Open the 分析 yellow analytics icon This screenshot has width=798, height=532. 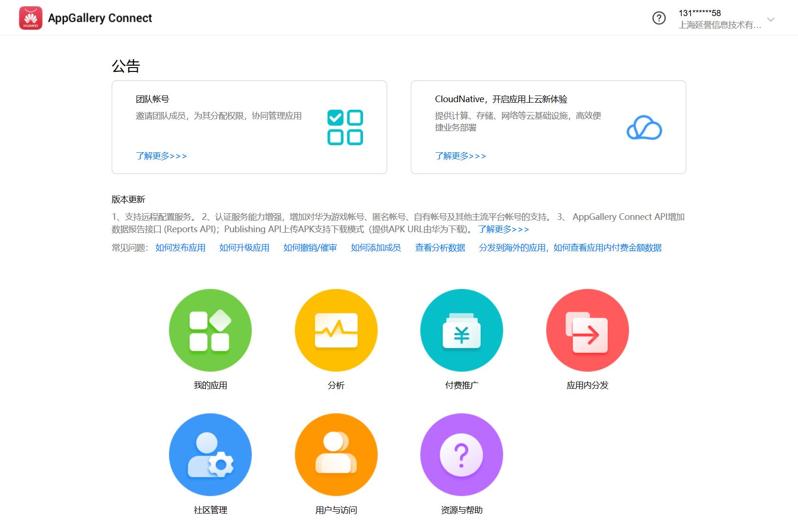click(x=336, y=330)
